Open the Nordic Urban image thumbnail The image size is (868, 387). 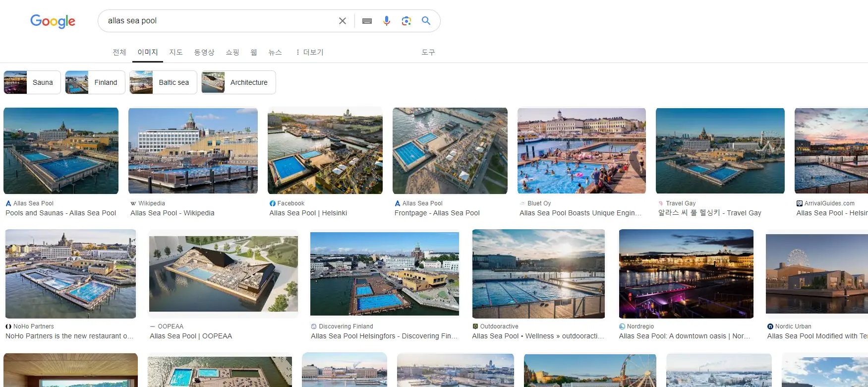tap(817, 274)
